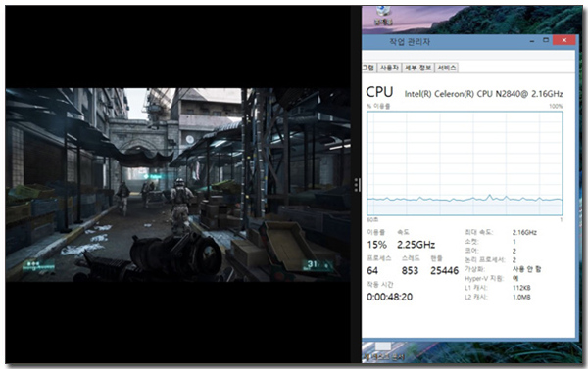The width and height of the screenshot is (588, 369).
Task: Minimize the Task Manager window
Action: (532, 40)
